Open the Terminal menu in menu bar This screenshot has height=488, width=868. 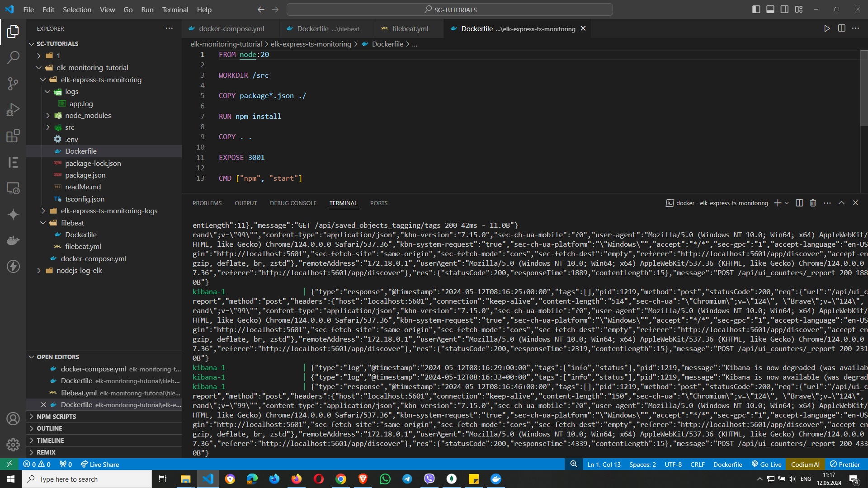[175, 9]
